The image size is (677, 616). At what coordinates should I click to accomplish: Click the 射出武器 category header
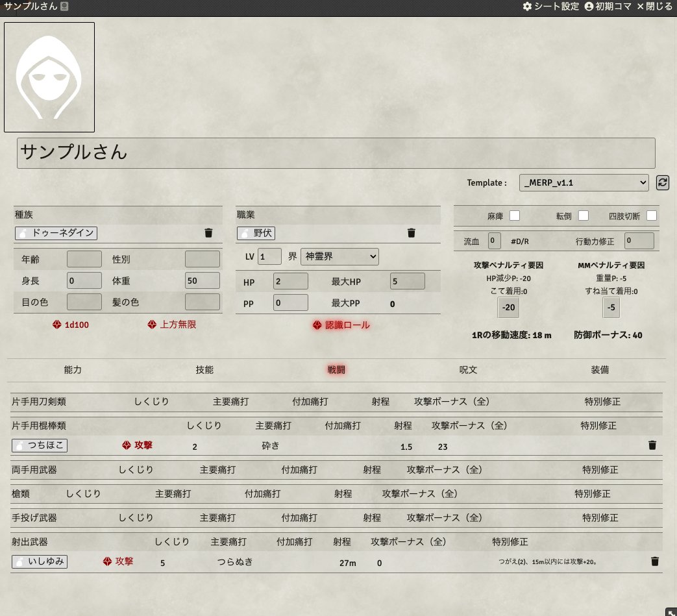coord(30,542)
